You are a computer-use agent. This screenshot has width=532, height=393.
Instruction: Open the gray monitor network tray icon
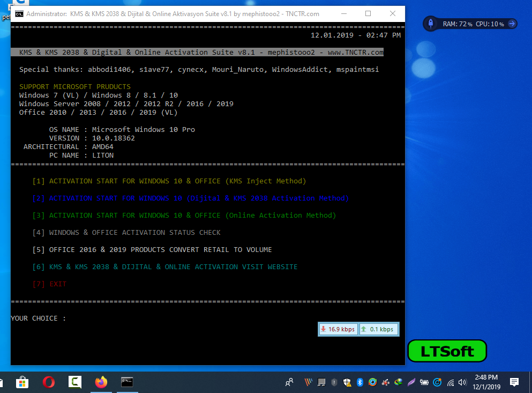point(321,382)
